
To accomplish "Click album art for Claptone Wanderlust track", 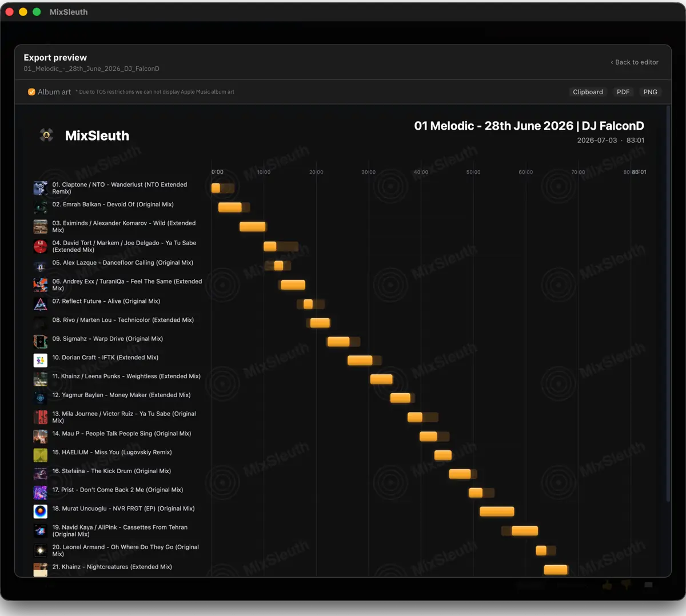I will (x=40, y=188).
